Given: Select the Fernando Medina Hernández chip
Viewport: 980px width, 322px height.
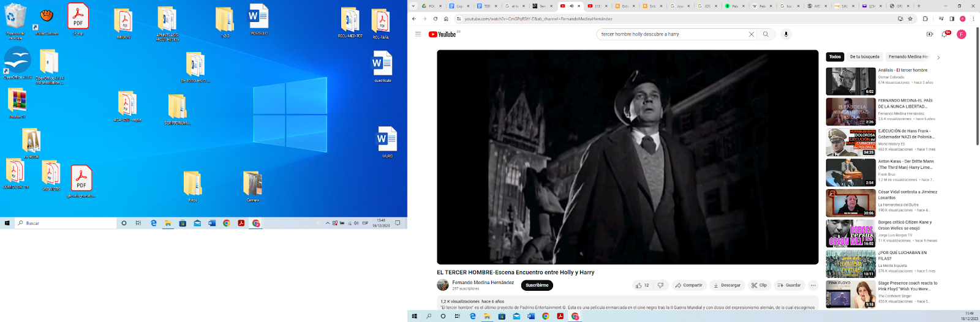Looking at the screenshot, I should point(908,57).
